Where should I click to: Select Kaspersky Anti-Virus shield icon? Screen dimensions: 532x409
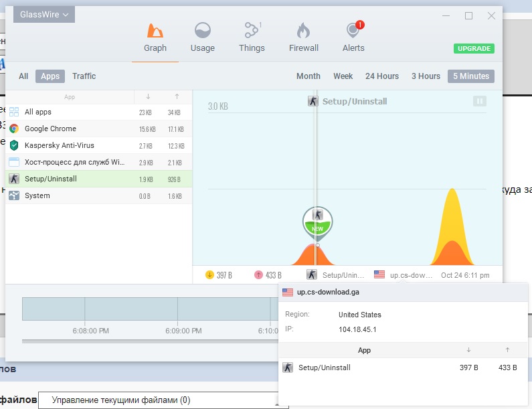click(x=14, y=145)
